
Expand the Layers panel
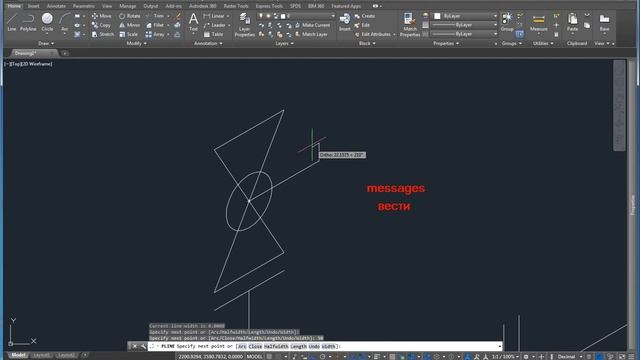[x=284, y=43]
